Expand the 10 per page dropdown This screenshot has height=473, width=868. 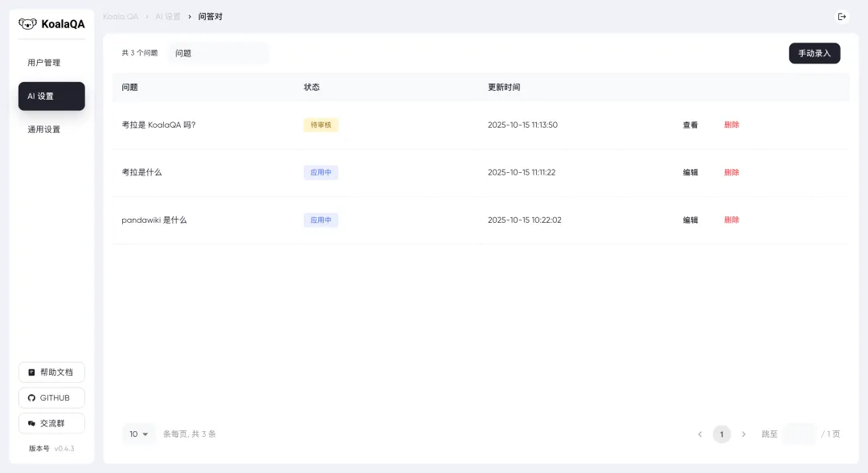pyautogui.click(x=139, y=434)
